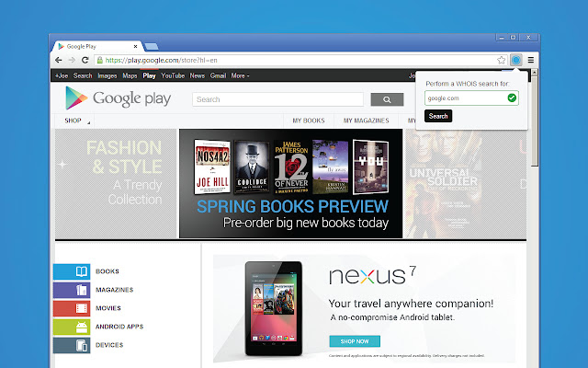Bookmark page with the star icon
588x368 pixels.
click(501, 60)
